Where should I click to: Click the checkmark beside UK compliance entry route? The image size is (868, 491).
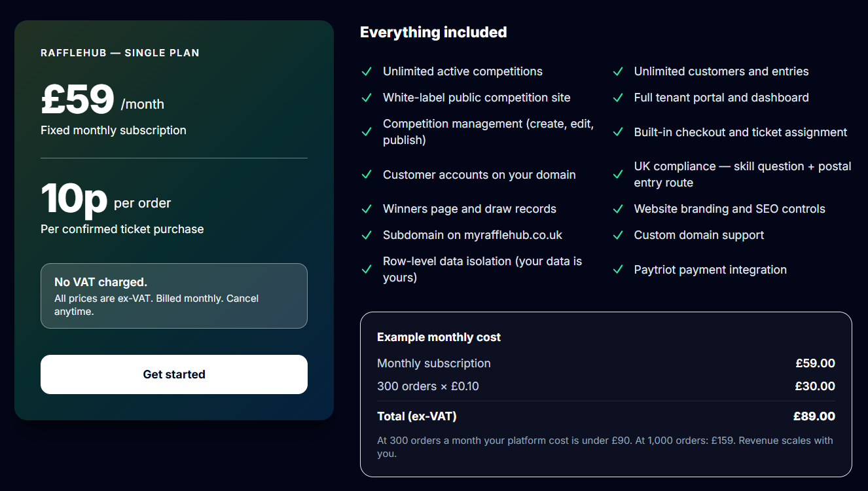pos(618,175)
